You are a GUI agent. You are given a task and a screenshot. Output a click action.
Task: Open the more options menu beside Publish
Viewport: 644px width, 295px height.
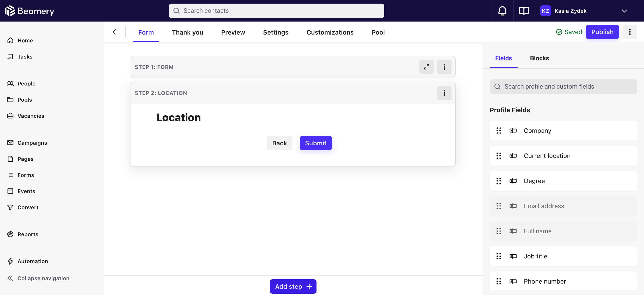point(629,32)
